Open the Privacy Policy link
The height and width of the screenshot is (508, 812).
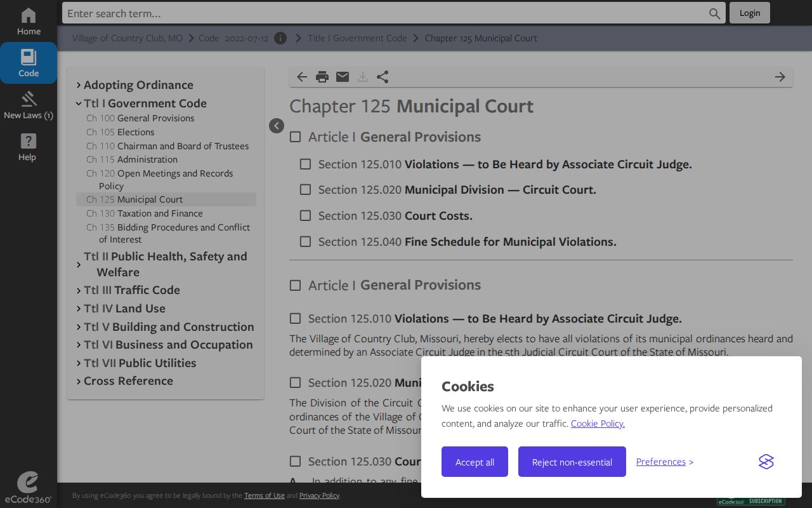319,495
